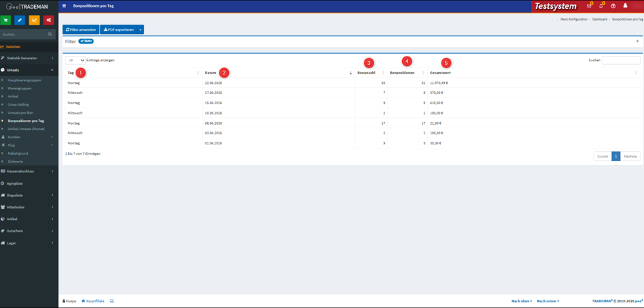The height and width of the screenshot is (308, 644).
Task: Click the value 11.970,49 €
Action: coord(439,82)
